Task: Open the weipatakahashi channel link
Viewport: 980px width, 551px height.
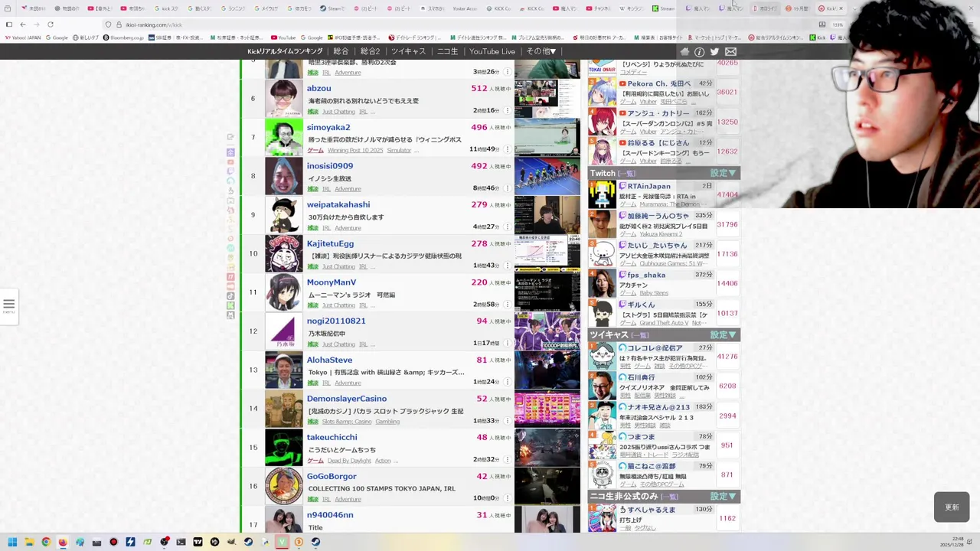Action: point(338,205)
